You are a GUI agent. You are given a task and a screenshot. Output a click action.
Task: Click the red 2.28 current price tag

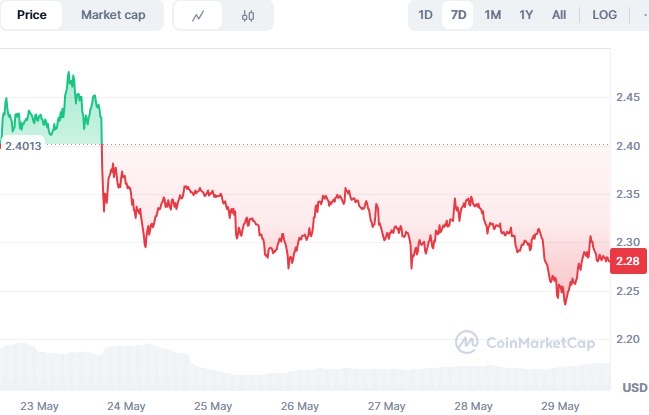tap(628, 261)
